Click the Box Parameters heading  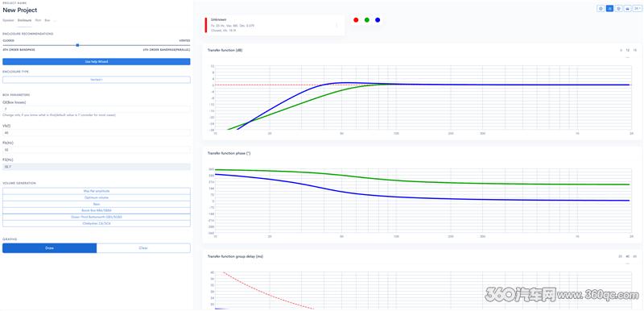tap(16, 95)
